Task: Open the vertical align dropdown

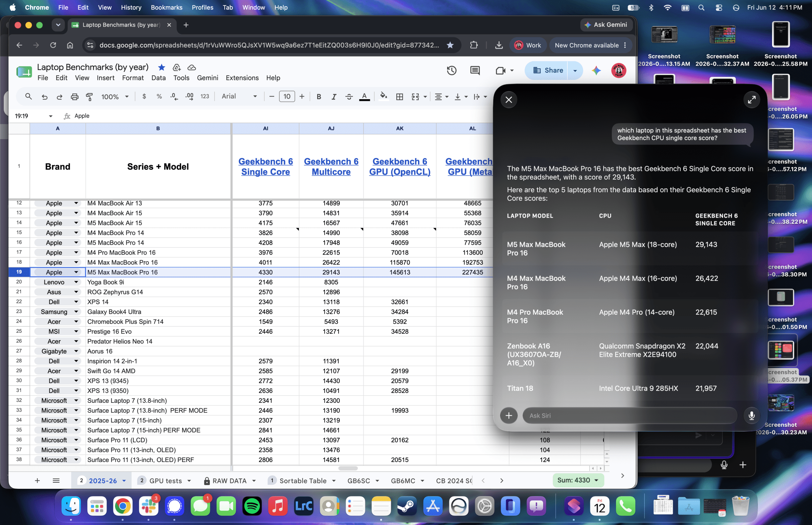Action: pyautogui.click(x=461, y=97)
